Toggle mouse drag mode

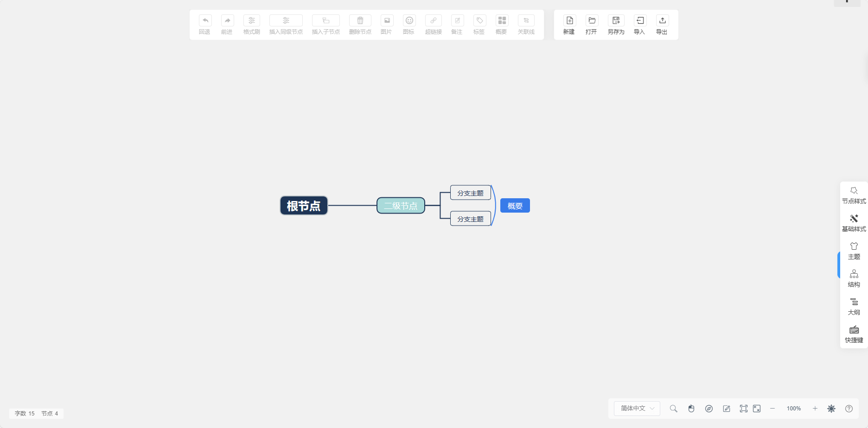[x=691, y=408]
